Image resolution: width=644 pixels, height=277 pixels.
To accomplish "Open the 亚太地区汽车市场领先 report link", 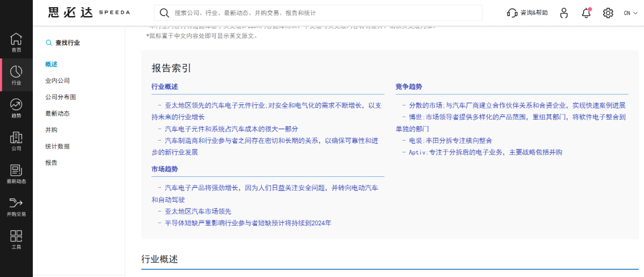I will (x=197, y=211).
